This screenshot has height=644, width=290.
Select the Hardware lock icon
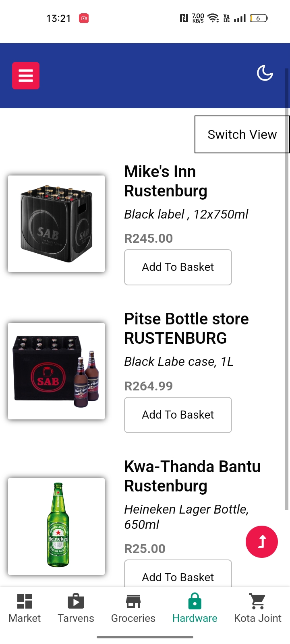tap(195, 601)
